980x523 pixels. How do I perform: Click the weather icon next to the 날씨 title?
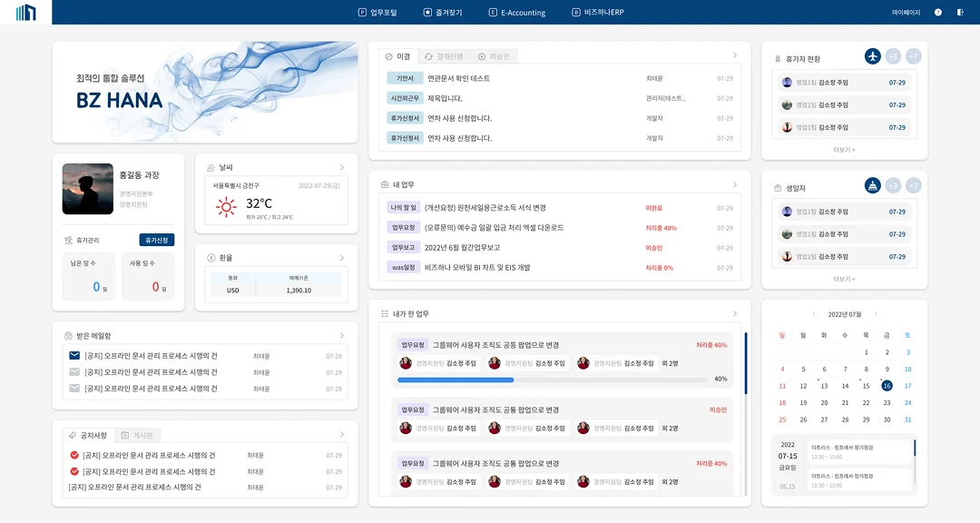[x=211, y=168]
